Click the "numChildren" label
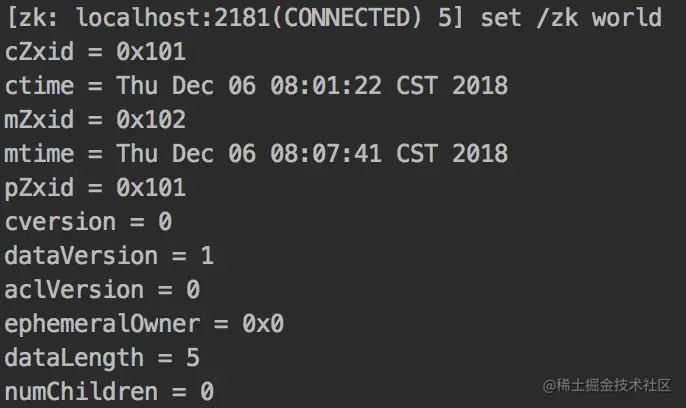Screen dimensions: 686x408 pyautogui.click(x=81, y=391)
